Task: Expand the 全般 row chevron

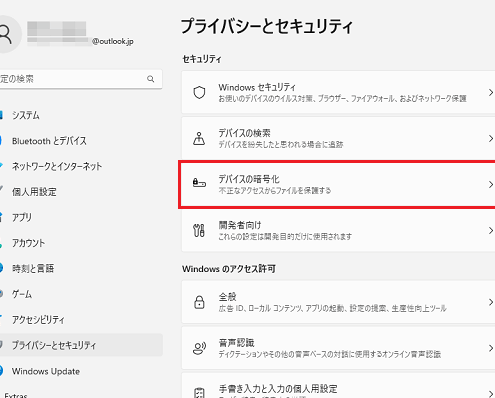Action: (x=491, y=302)
